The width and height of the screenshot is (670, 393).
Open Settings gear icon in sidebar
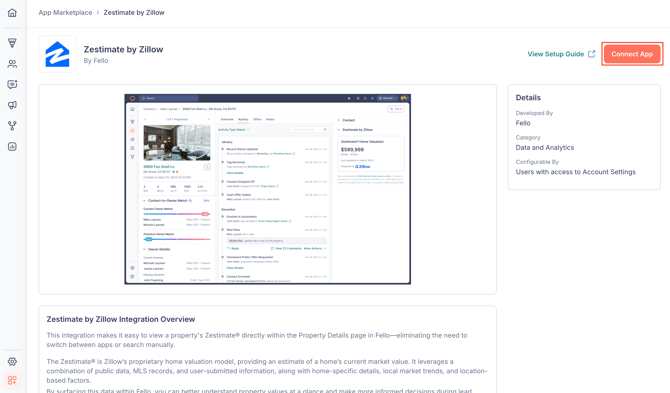12,361
